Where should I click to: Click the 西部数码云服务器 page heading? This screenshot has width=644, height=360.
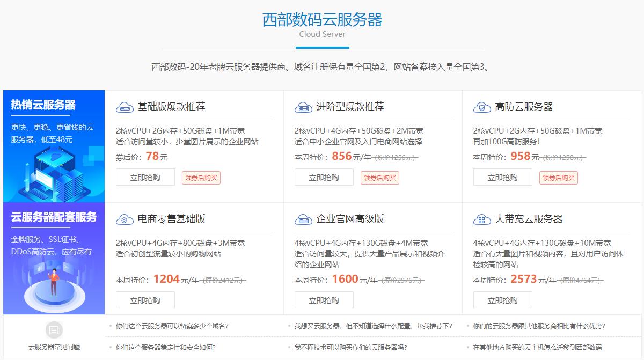coord(323,19)
